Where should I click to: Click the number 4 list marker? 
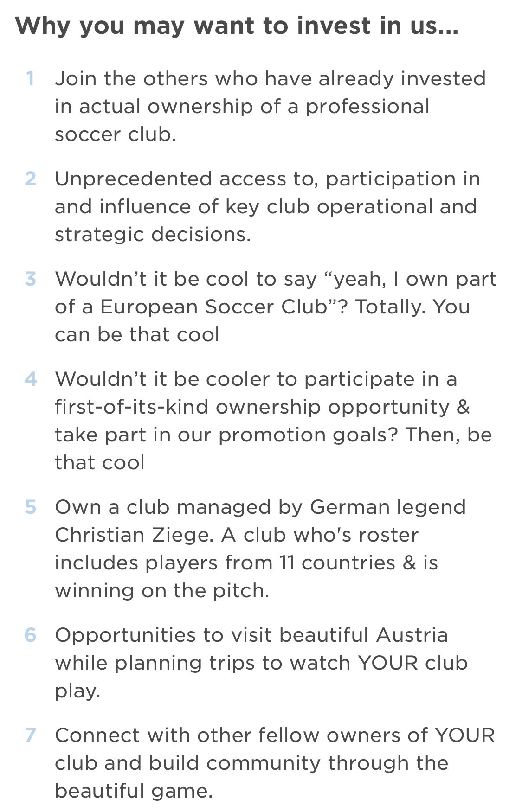[30, 379]
